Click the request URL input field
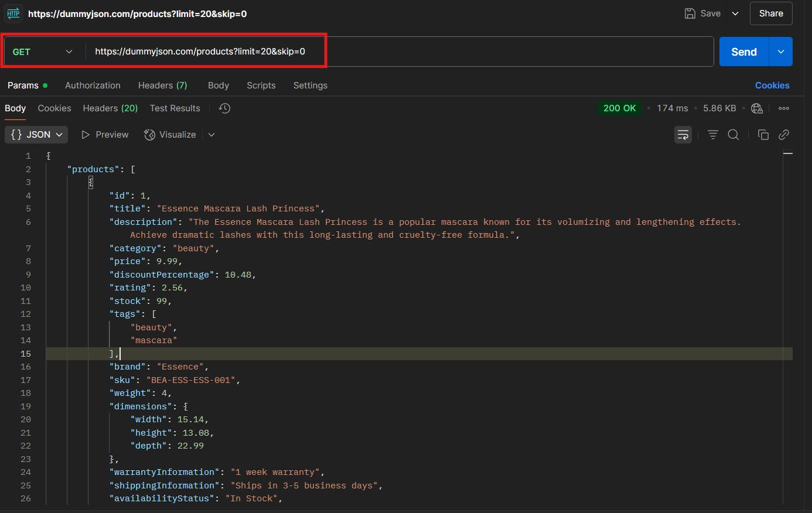 [x=400, y=52]
